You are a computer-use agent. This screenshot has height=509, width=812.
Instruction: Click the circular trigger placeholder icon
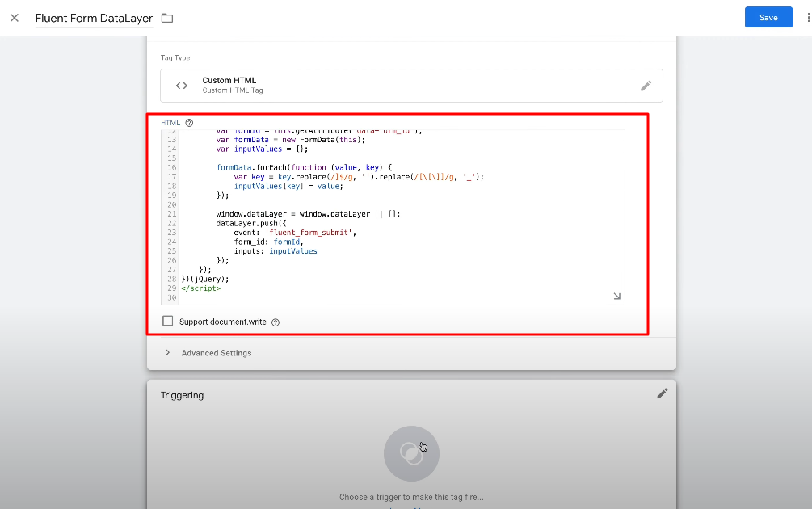coord(411,453)
